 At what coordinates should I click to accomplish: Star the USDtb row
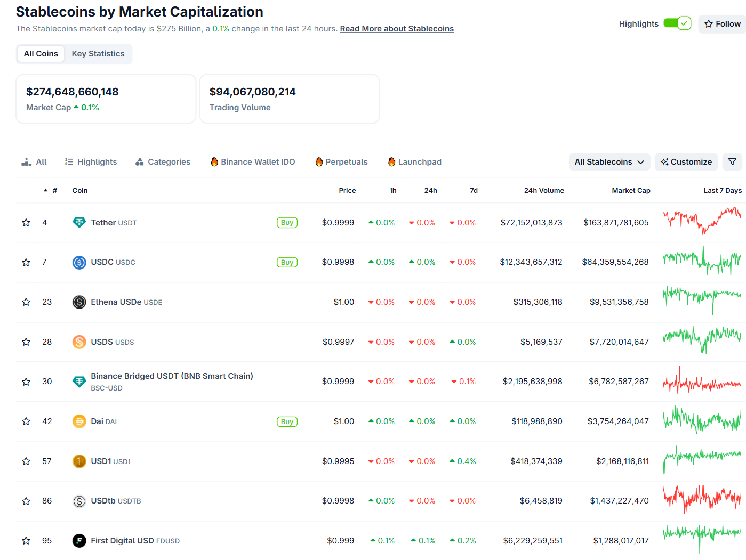click(26, 501)
